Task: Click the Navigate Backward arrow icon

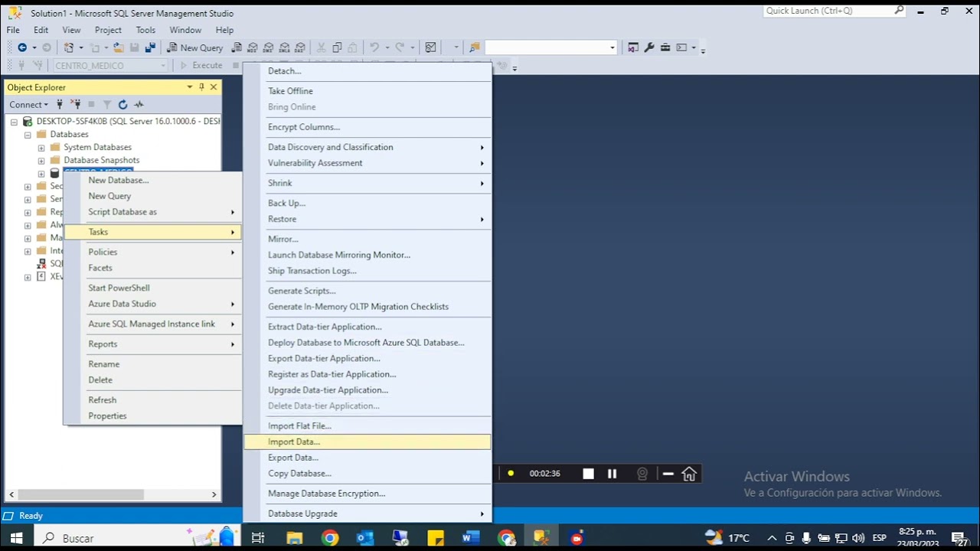Action: coord(22,47)
